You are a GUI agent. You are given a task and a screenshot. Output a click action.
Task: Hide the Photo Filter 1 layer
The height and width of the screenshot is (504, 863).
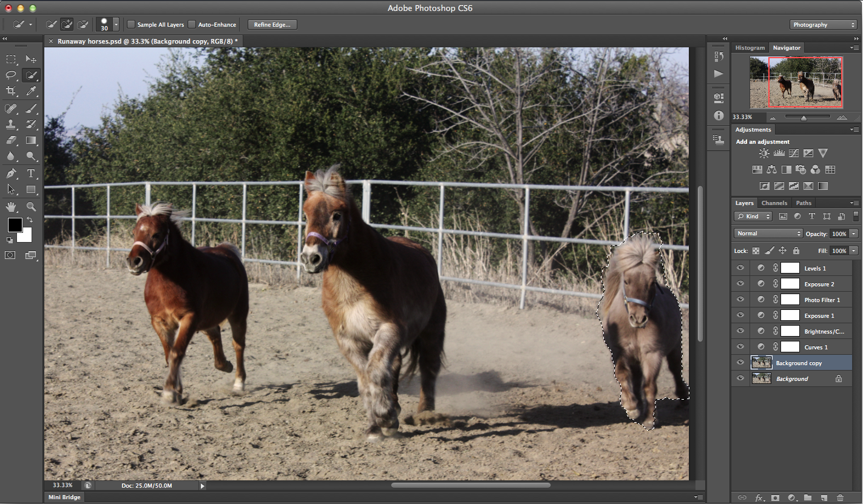click(x=740, y=300)
